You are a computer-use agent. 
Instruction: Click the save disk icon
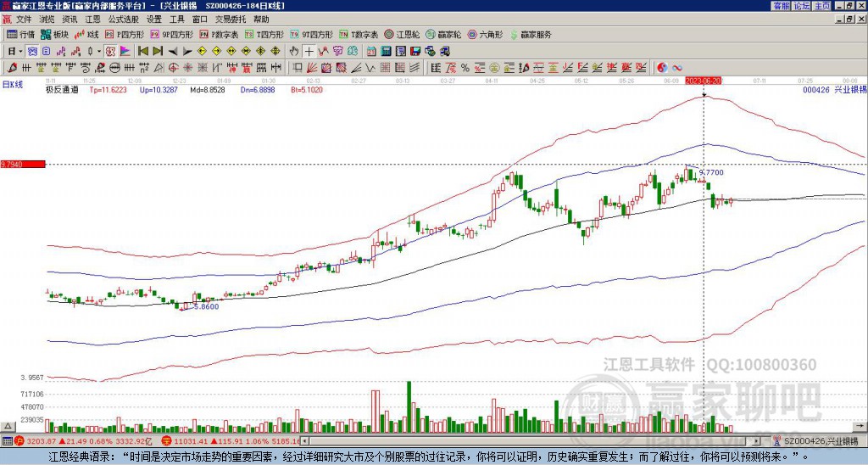tap(415, 52)
